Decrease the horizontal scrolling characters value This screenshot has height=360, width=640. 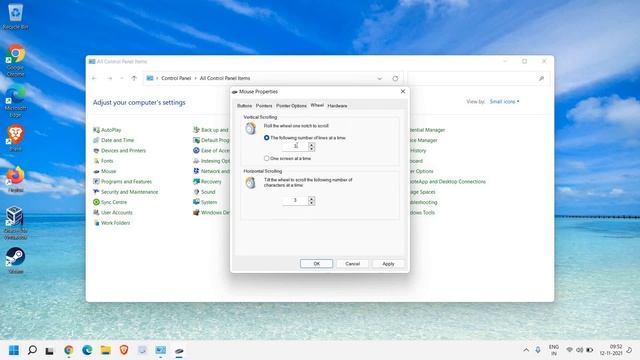pyautogui.click(x=311, y=203)
